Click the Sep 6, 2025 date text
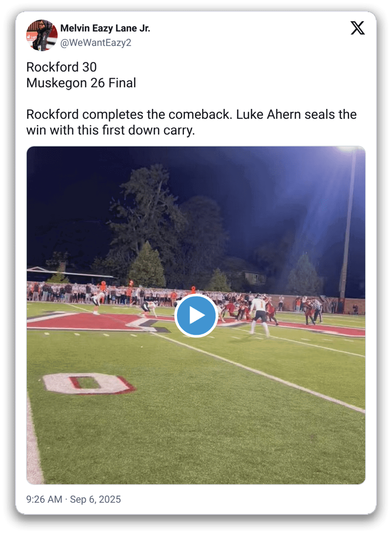The height and width of the screenshot is (534, 392). click(95, 499)
